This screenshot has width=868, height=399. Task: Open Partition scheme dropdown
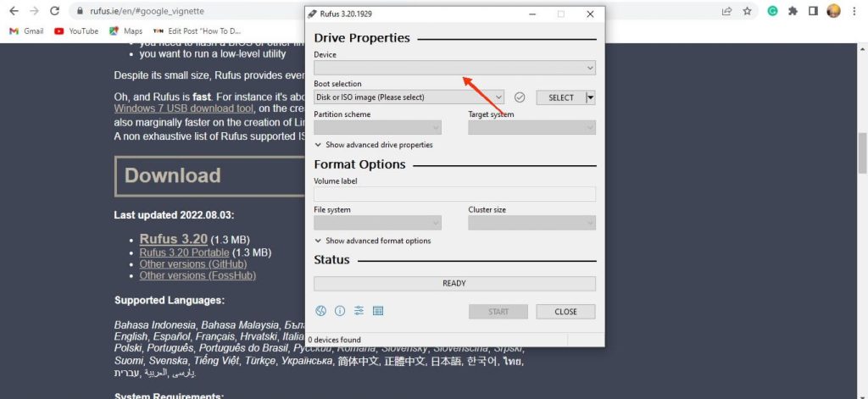coord(377,127)
